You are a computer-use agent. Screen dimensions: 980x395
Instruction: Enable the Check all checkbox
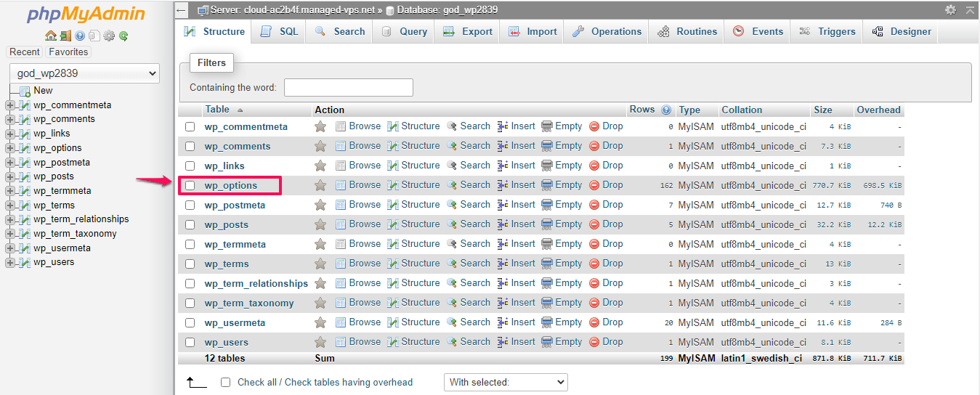pyautogui.click(x=226, y=382)
